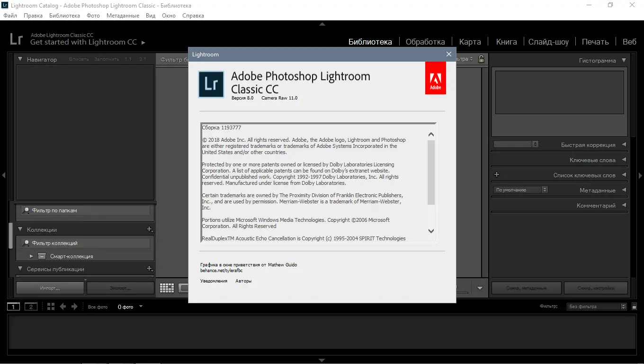
Task: Click the license text scrollbar thumb
Action: tap(431, 173)
